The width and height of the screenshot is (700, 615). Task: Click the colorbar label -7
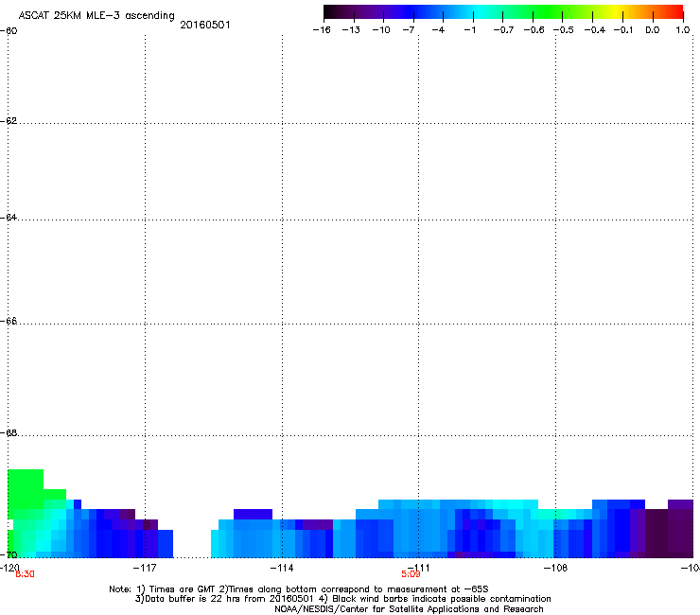click(x=409, y=30)
